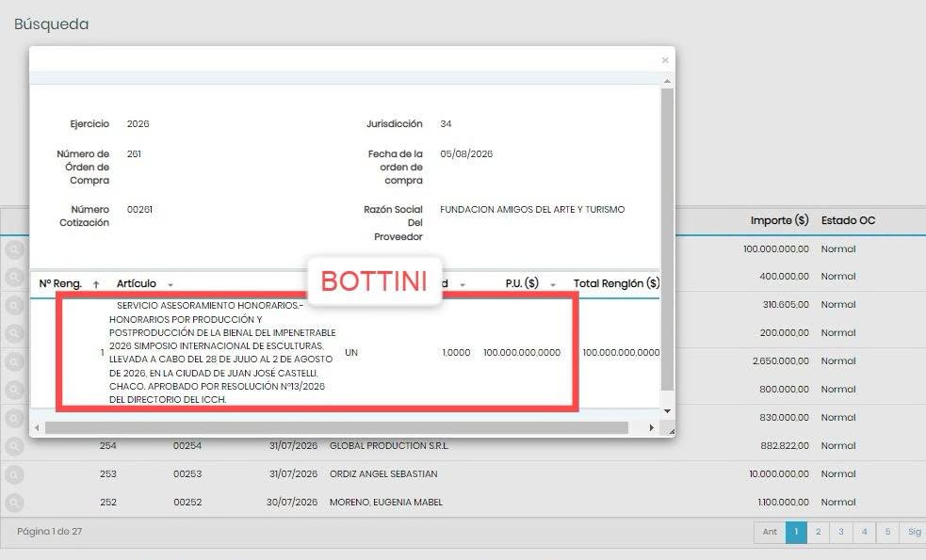Image resolution: width=926 pixels, height=560 pixels.
Task: Click the Estado OC column header
Action: click(848, 220)
